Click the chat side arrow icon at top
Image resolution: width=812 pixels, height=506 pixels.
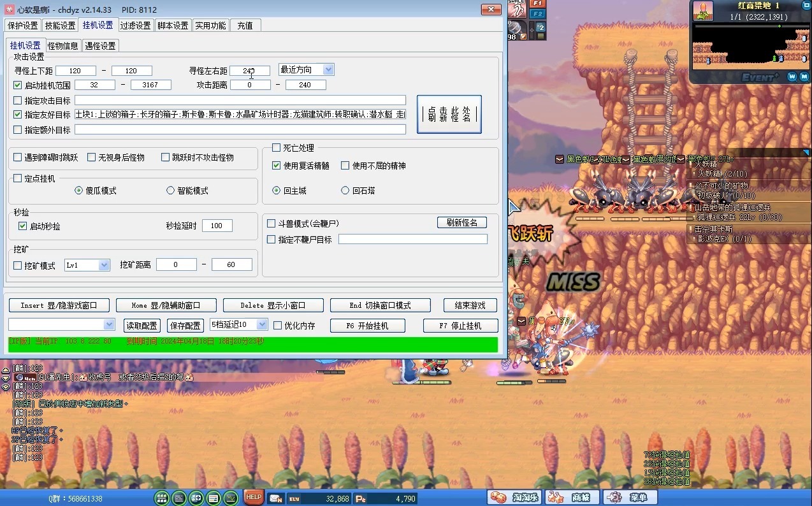pyautogui.click(x=6, y=370)
